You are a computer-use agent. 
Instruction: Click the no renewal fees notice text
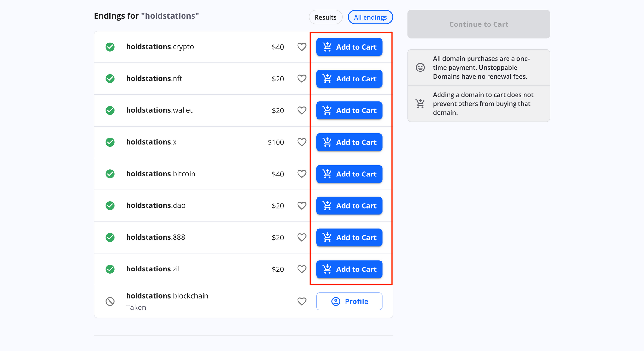481,67
